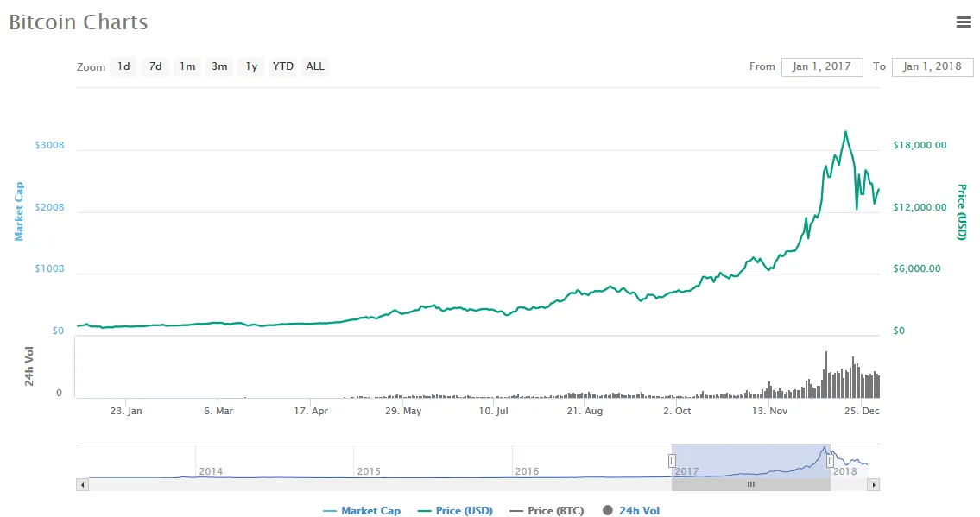Image resolution: width=980 pixels, height=517 pixels.
Task: Open the chart hamburger menu
Action: pos(963,22)
